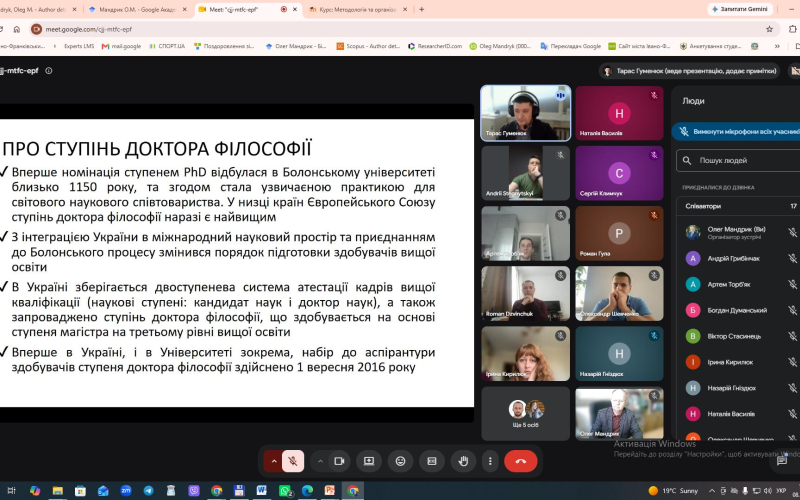Click Наталія Василів participant tile

pyautogui.click(x=619, y=113)
